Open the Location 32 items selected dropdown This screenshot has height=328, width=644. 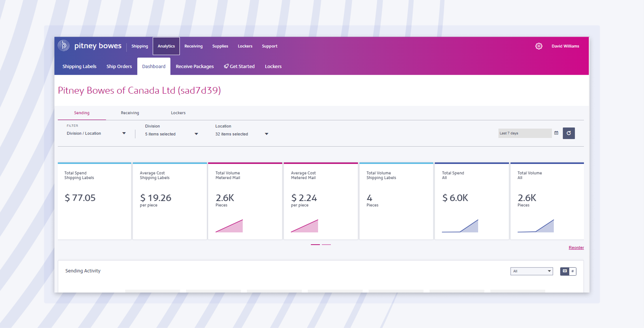pos(241,134)
